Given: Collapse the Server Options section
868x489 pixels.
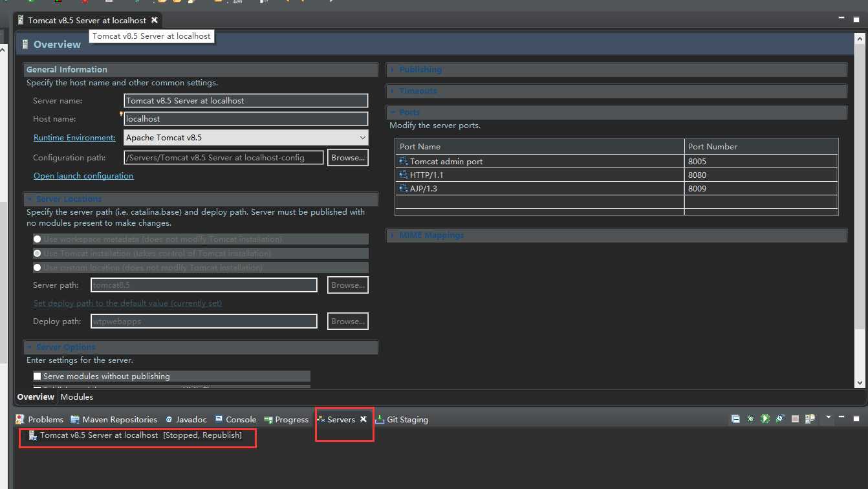Looking at the screenshot, I should 30,347.
